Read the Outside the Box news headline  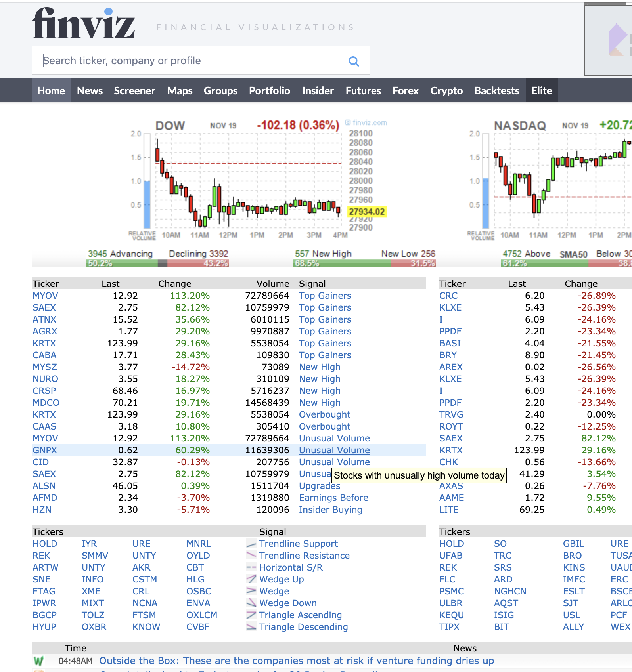coord(296,661)
